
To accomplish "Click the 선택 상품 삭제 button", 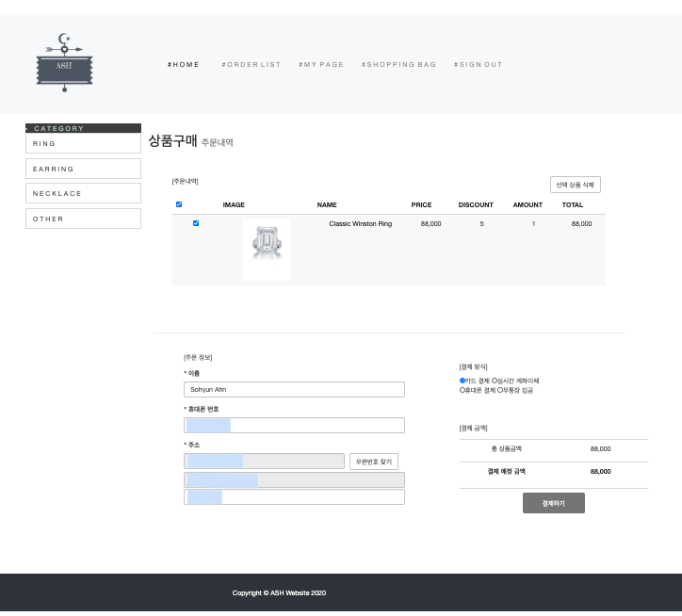I will pos(575,185).
